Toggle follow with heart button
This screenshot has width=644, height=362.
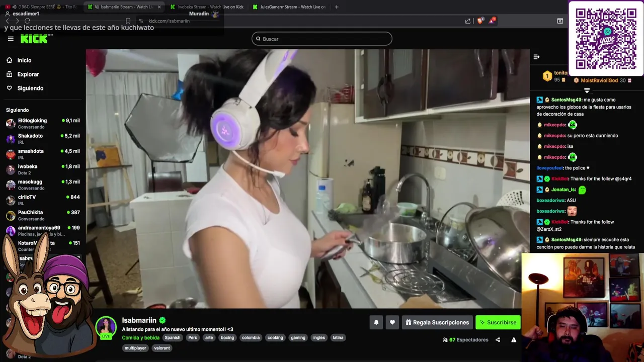[x=392, y=322]
